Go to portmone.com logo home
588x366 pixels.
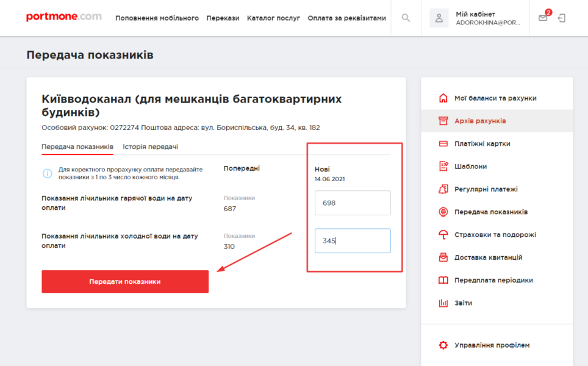(64, 16)
